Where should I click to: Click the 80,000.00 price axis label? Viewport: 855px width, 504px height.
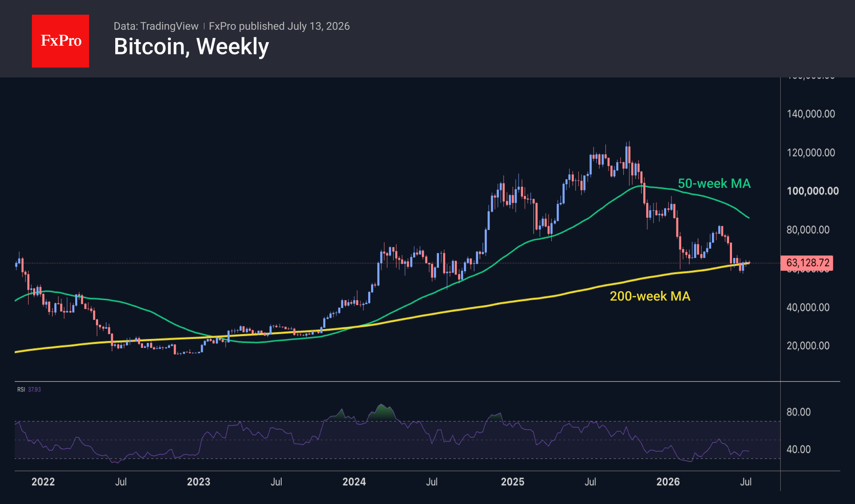click(x=808, y=230)
